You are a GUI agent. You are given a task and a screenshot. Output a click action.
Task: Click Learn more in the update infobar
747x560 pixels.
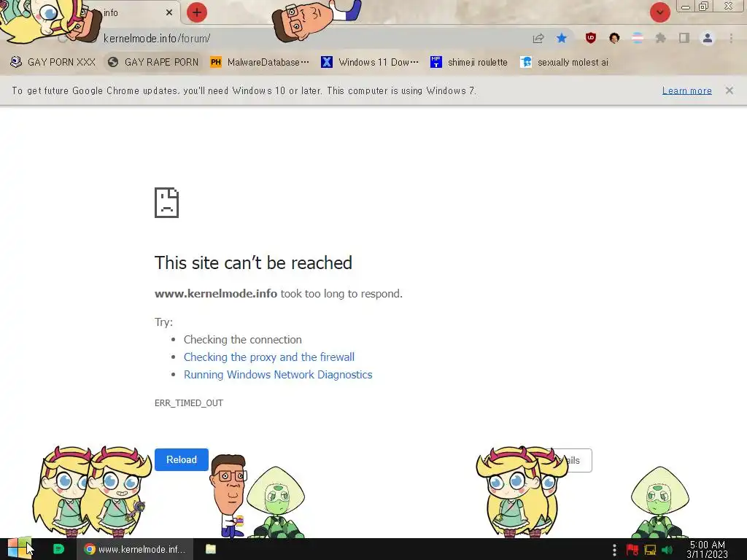click(x=687, y=90)
